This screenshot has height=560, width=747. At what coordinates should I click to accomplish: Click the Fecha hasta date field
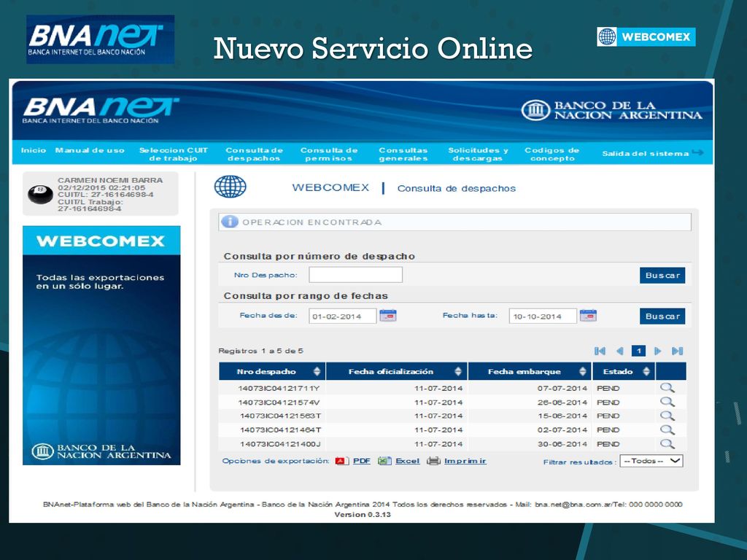coord(543,316)
